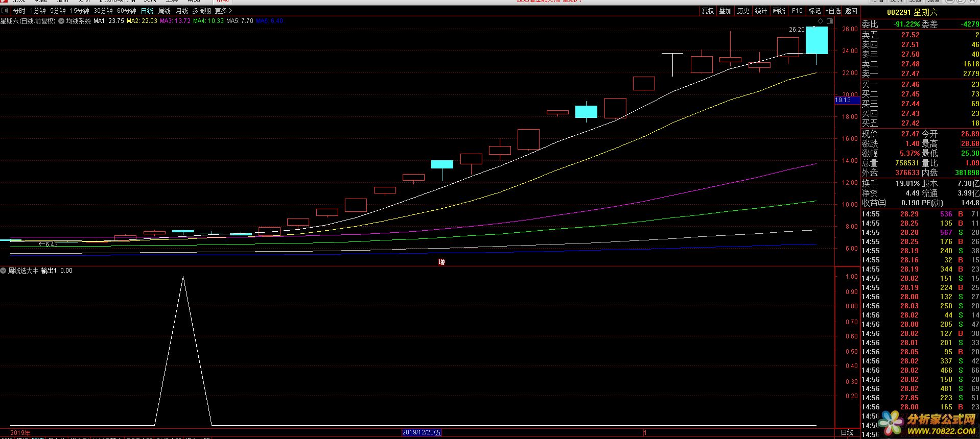Screen dimensions: 980x439
Task: Switch chart to 5分钟 period
Action: coord(58,11)
